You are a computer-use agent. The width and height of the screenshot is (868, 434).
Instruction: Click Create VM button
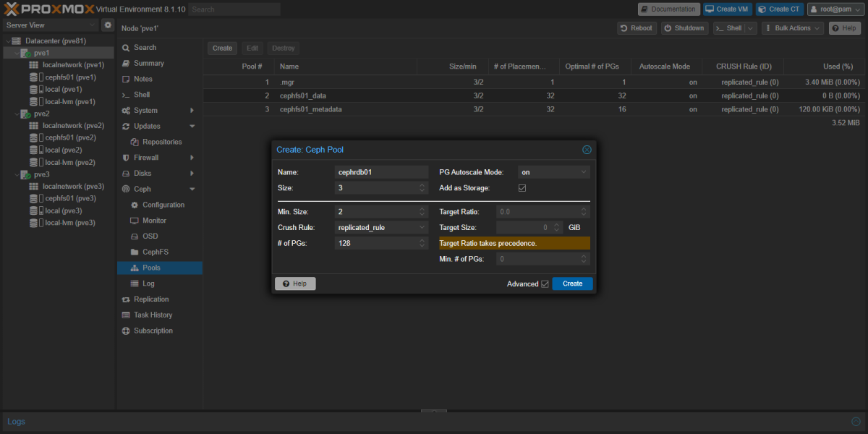pos(728,9)
